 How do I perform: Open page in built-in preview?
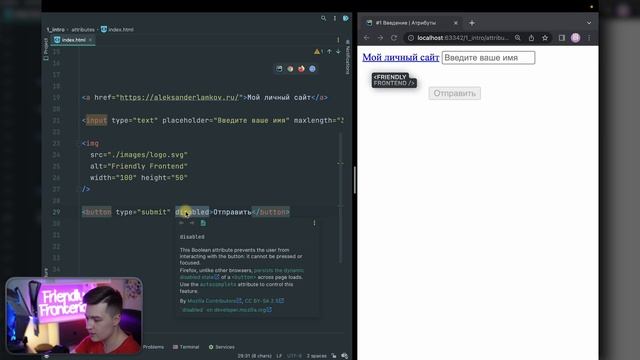(279, 69)
